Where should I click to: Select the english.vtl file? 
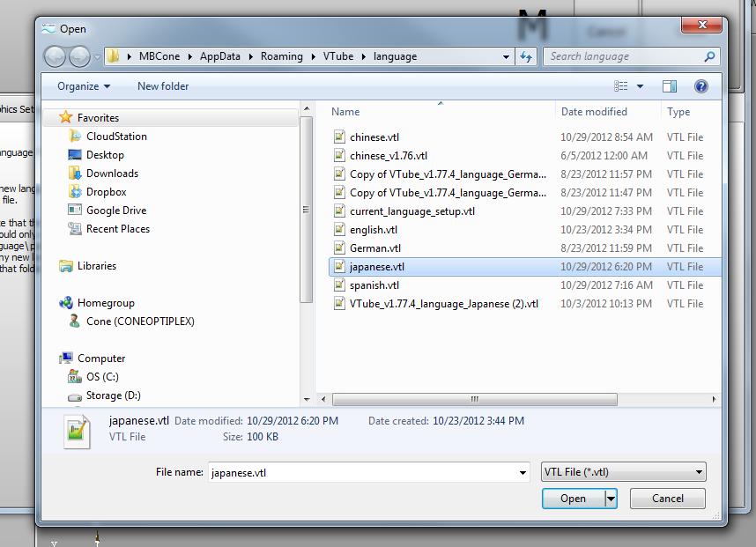point(373,230)
